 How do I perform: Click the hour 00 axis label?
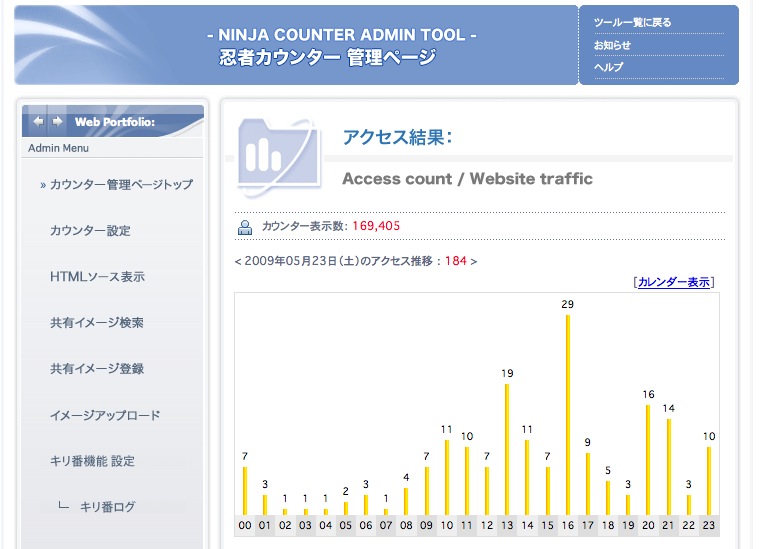point(245,525)
